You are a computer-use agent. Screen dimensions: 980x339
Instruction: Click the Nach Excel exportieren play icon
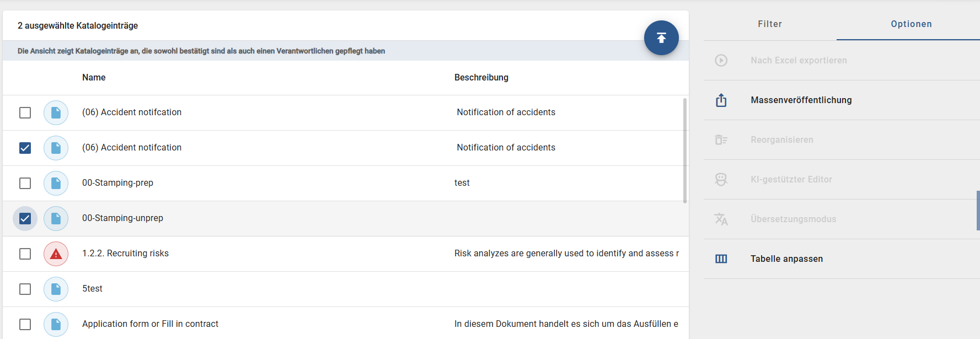point(721,61)
